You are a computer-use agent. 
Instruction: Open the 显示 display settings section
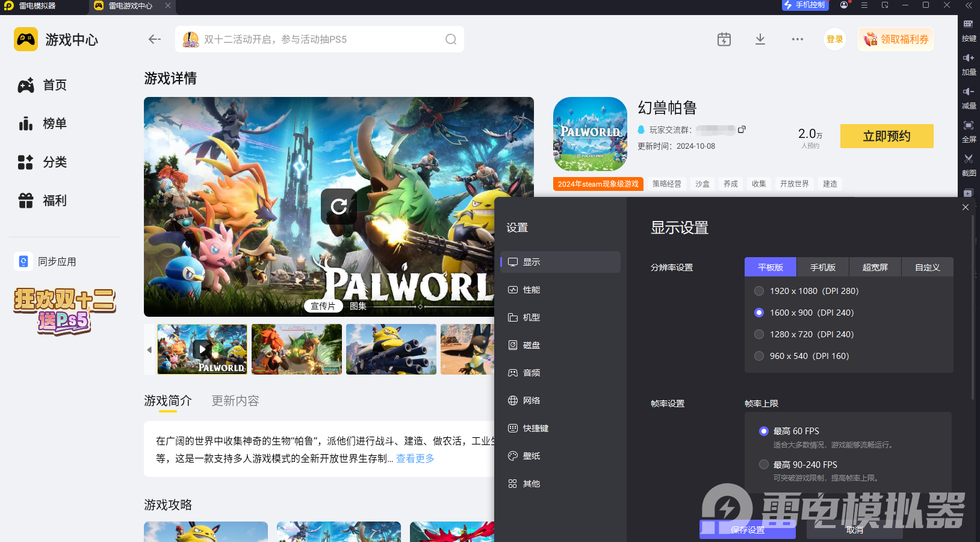tap(560, 262)
